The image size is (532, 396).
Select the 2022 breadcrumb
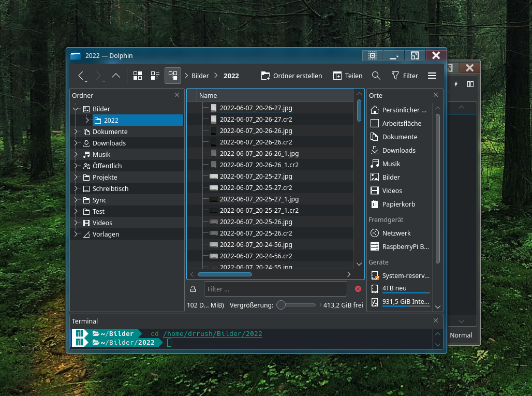(231, 76)
